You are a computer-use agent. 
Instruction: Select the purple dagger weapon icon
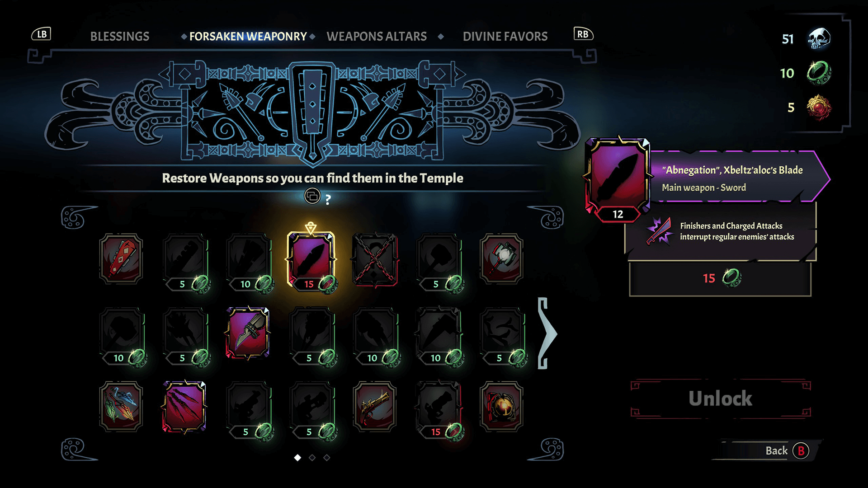pyautogui.click(x=248, y=333)
